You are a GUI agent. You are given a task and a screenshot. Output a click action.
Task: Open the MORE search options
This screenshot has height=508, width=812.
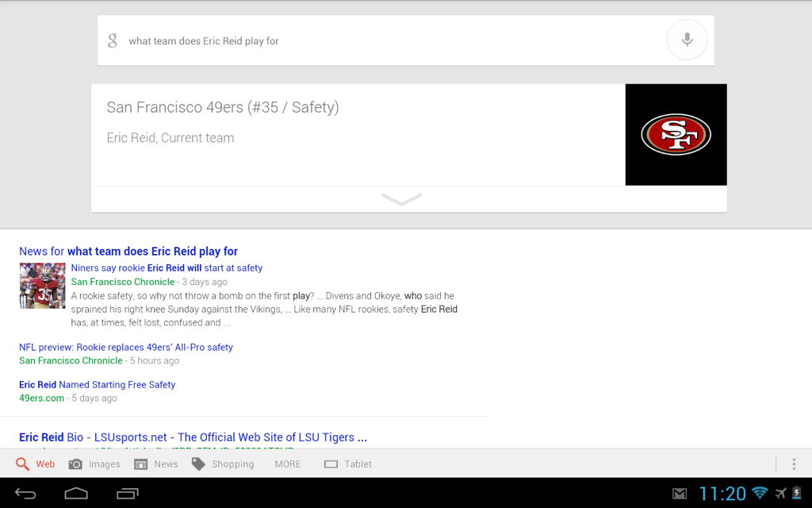[287, 464]
